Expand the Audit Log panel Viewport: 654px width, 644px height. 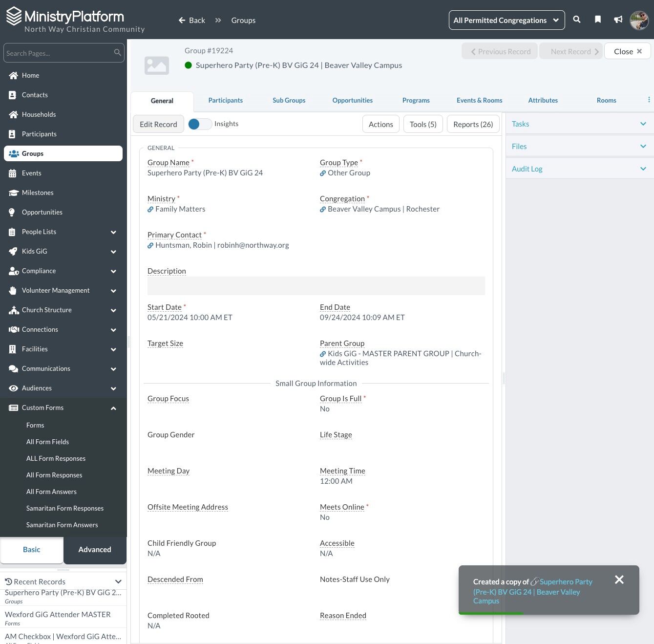click(580, 169)
